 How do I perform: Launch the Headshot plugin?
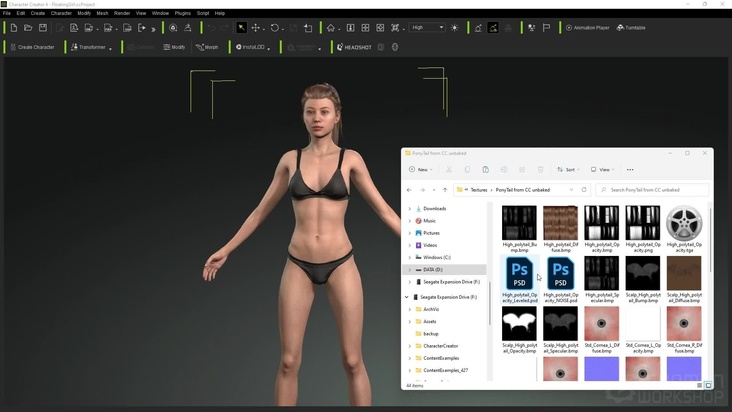click(x=354, y=47)
